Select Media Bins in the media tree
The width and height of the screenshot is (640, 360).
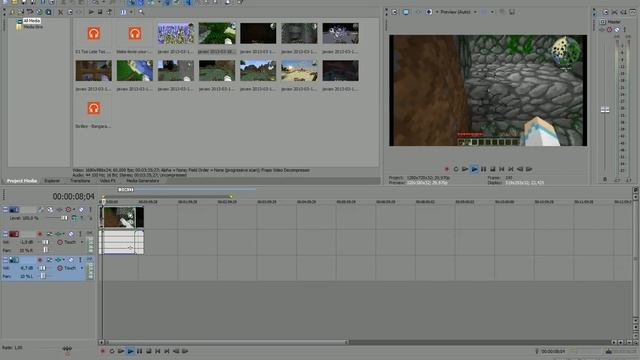(x=33, y=27)
